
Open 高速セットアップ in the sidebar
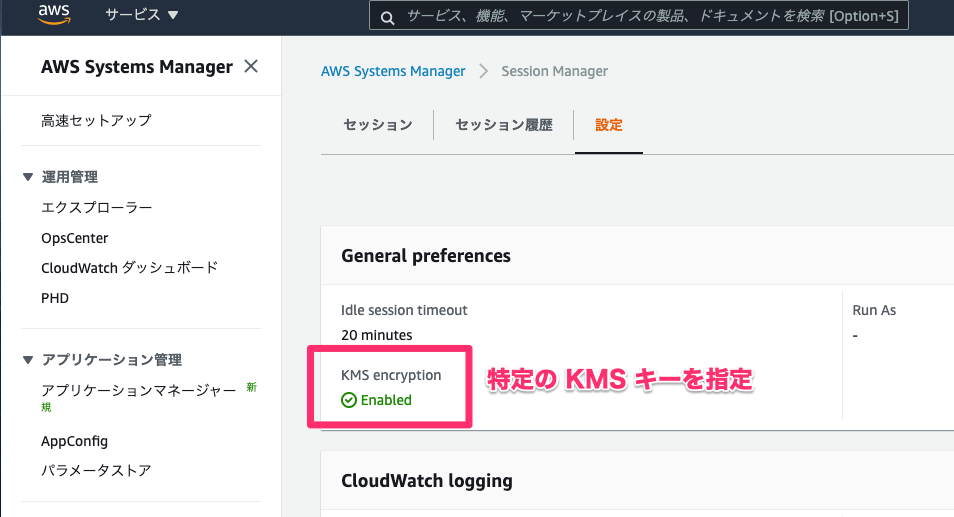tap(96, 120)
